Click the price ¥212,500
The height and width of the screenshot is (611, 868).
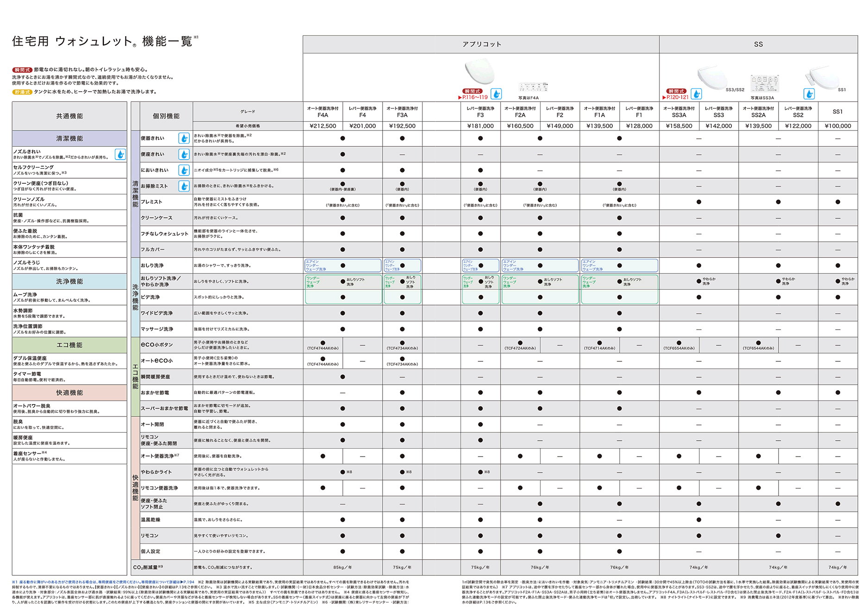click(323, 126)
